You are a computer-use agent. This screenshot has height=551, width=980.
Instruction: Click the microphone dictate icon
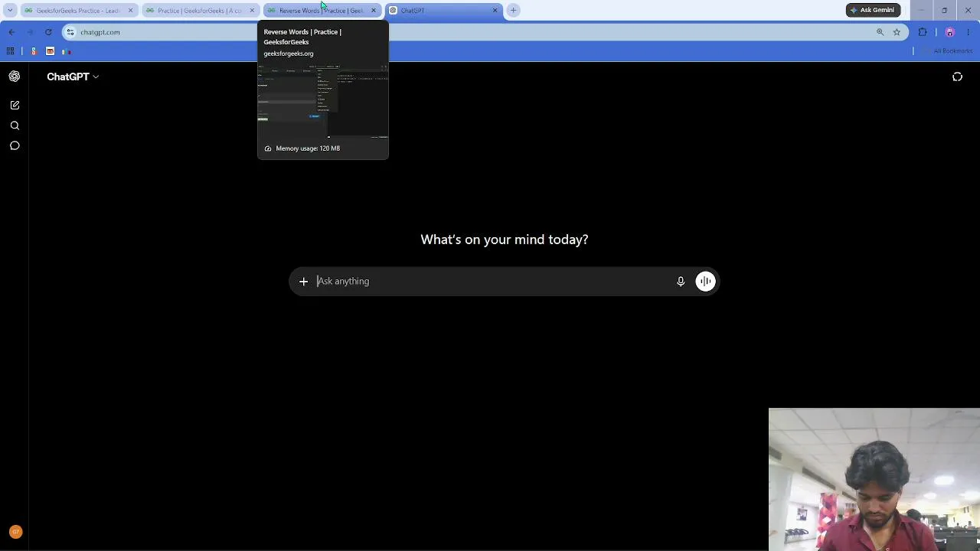[681, 282]
